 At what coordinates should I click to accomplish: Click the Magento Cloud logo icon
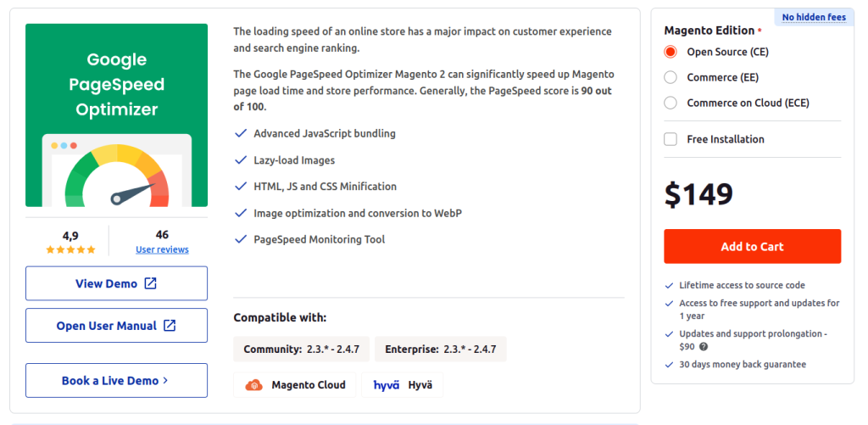253,385
